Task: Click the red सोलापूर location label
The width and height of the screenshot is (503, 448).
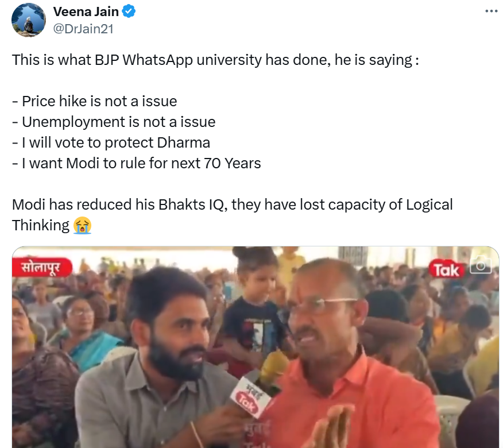Action: 42,267
